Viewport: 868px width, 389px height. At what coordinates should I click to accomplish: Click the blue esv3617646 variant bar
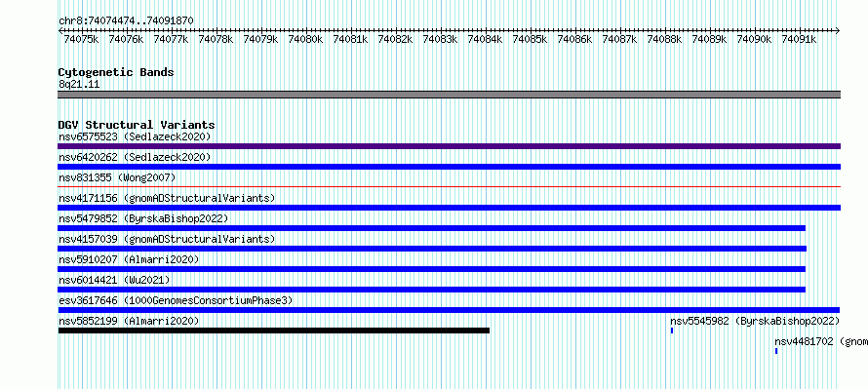pyautogui.click(x=449, y=310)
